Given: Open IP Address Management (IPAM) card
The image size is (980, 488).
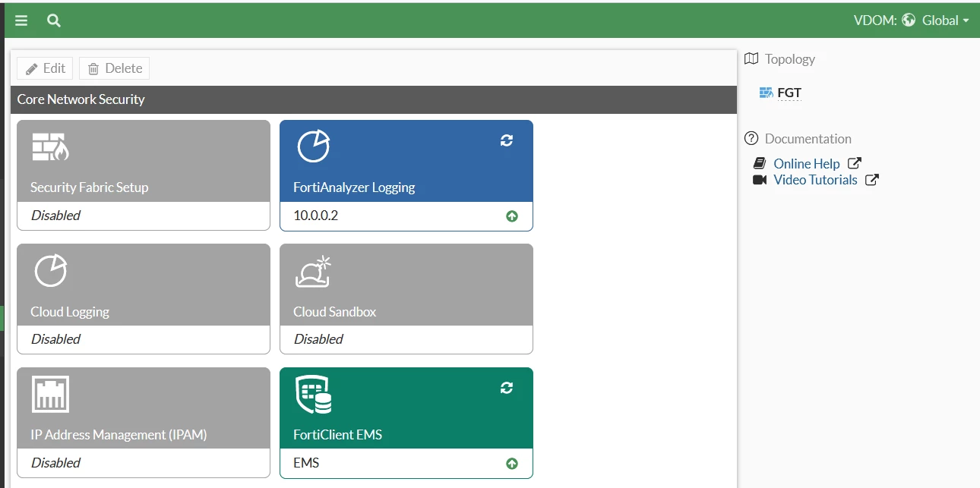Looking at the screenshot, I should [x=144, y=423].
